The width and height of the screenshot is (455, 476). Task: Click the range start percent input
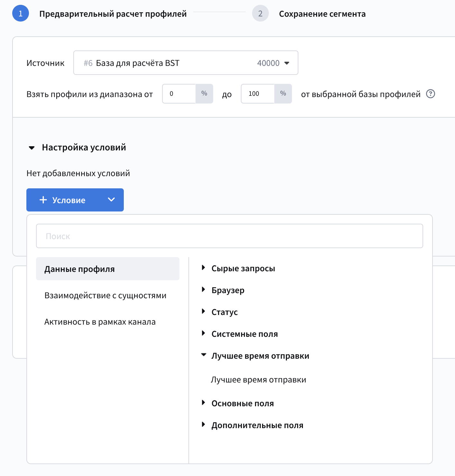tap(179, 94)
